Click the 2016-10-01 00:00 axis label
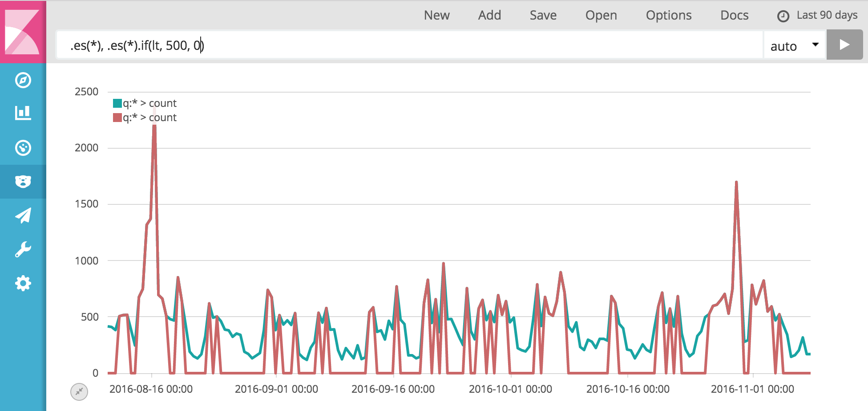This screenshot has height=411, width=868. (510, 389)
